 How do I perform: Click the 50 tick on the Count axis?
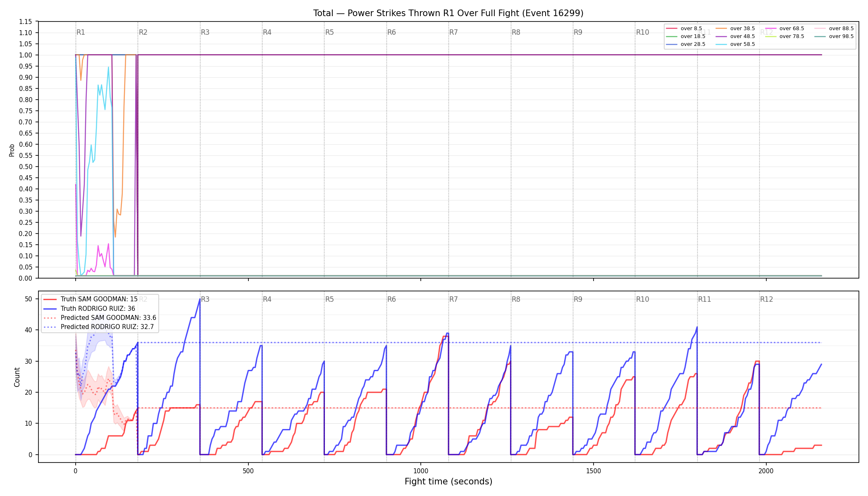point(29,299)
